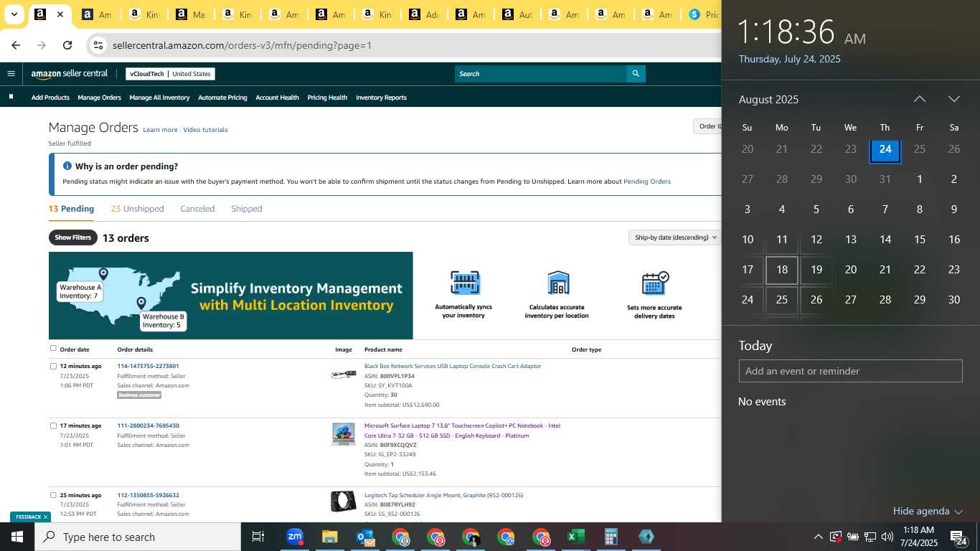Follow the Pending Orders link in info banner
Screen dimensions: 980x551
[x=647, y=182]
